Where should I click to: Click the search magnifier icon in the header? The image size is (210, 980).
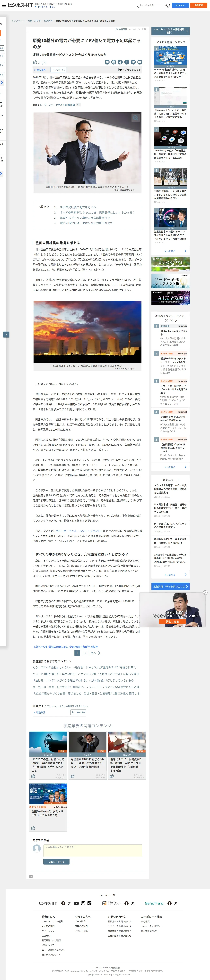pyautogui.click(x=166, y=5)
